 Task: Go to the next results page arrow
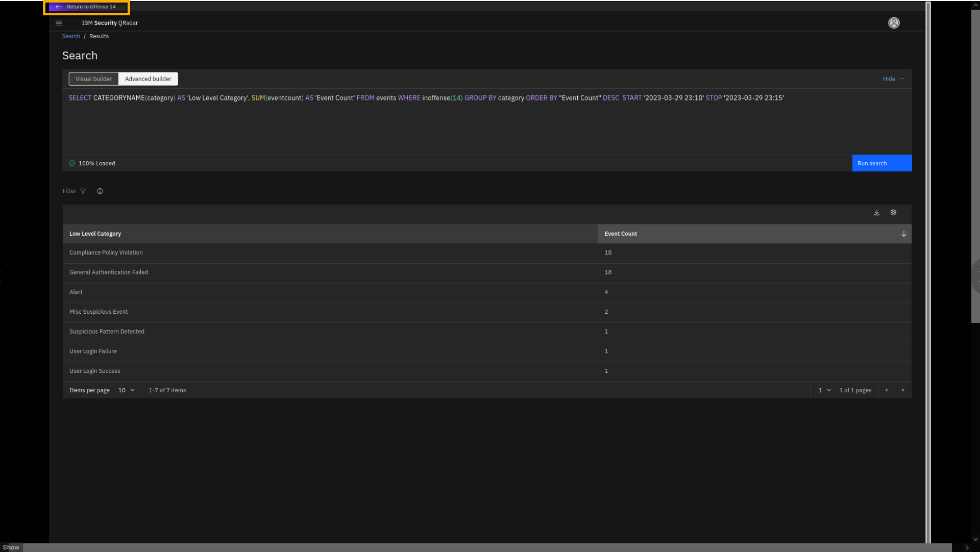pyautogui.click(x=903, y=390)
